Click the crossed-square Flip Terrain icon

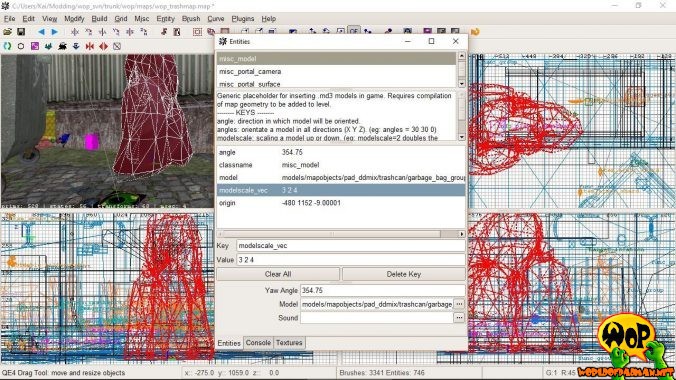117,46
